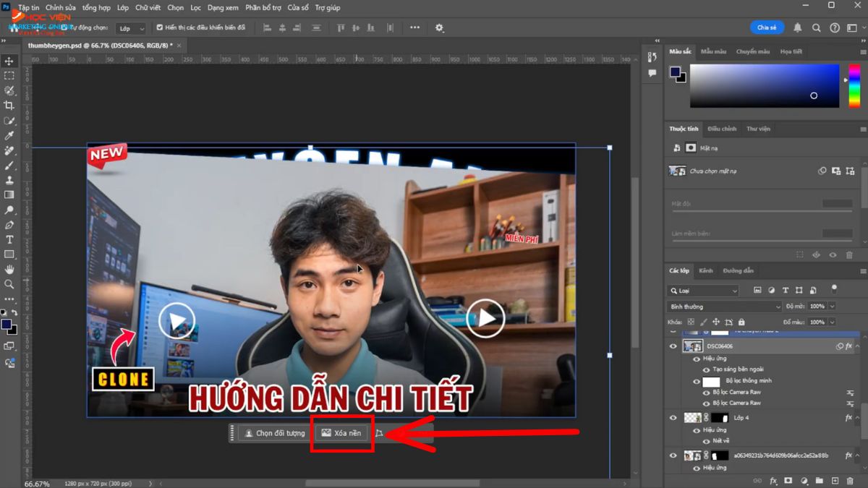This screenshot has width=868, height=488.
Task: Filter layers by type layers (T icon)
Action: point(786,290)
